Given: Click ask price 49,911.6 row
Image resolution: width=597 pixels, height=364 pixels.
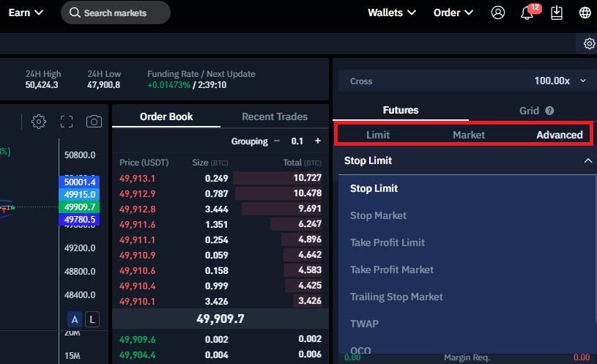Looking at the screenshot, I should pyautogui.click(x=220, y=224).
